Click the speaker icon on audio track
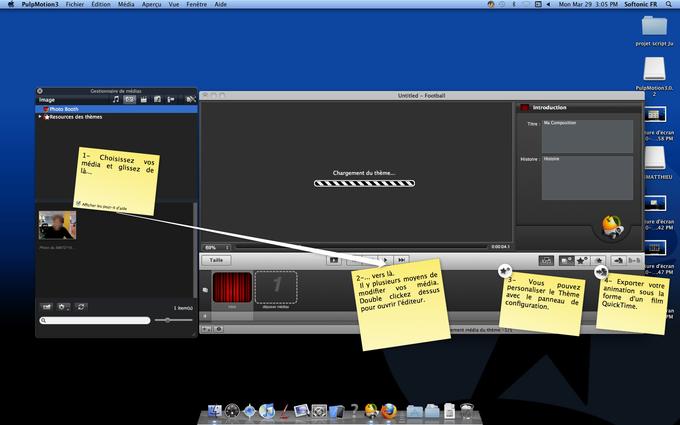Screen dimensions: 680x425 (x=206, y=316)
